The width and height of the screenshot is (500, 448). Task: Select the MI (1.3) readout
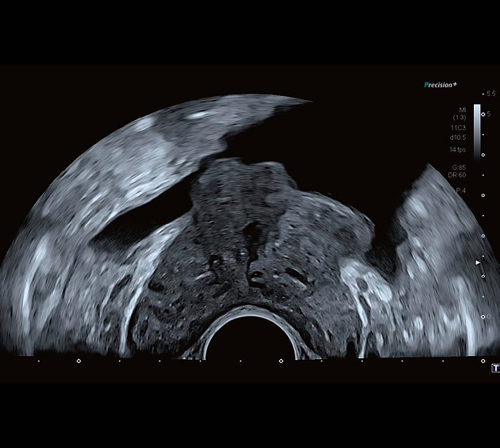[x=461, y=113]
